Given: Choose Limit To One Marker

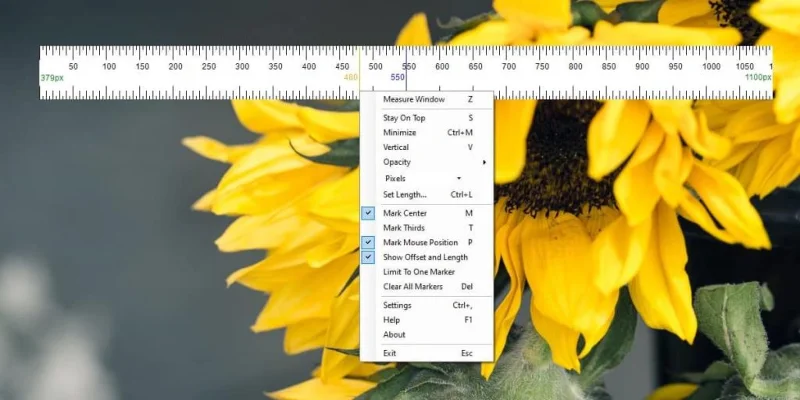Looking at the screenshot, I should [427, 272].
